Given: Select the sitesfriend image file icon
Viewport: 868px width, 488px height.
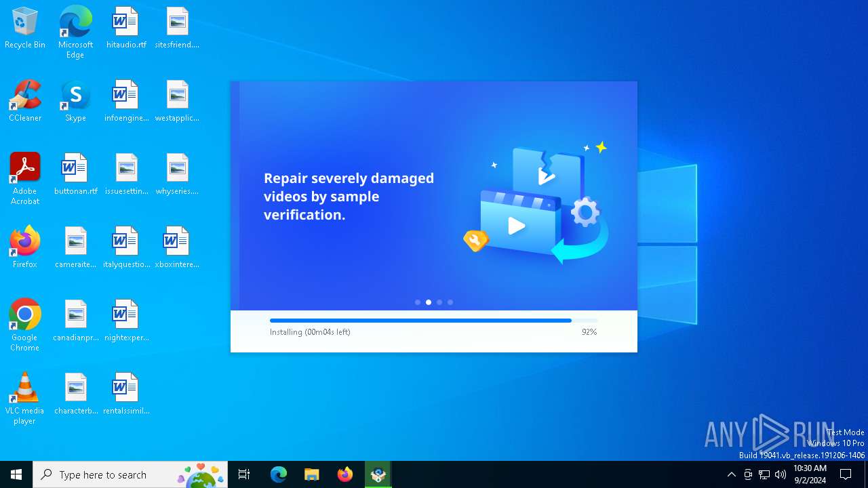Looking at the screenshot, I should tap(177, 28).
